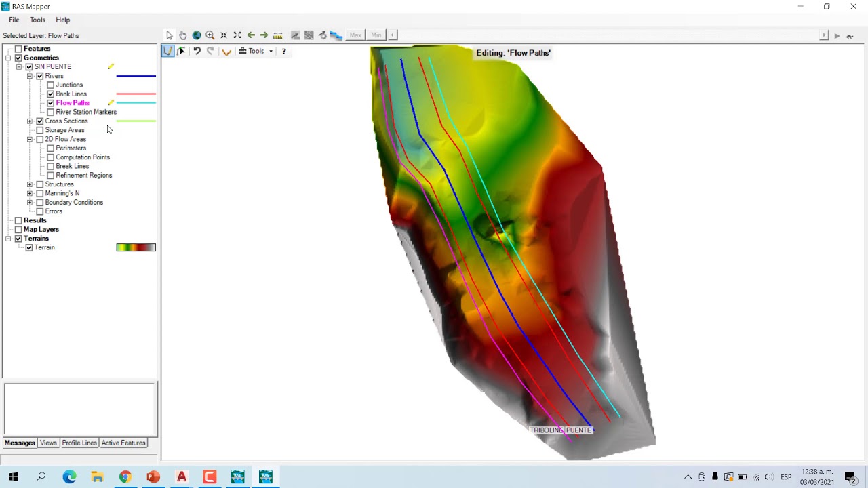Collapse the 2D Flow Areas node
868x488 pixels.
(x=30, y=139)
